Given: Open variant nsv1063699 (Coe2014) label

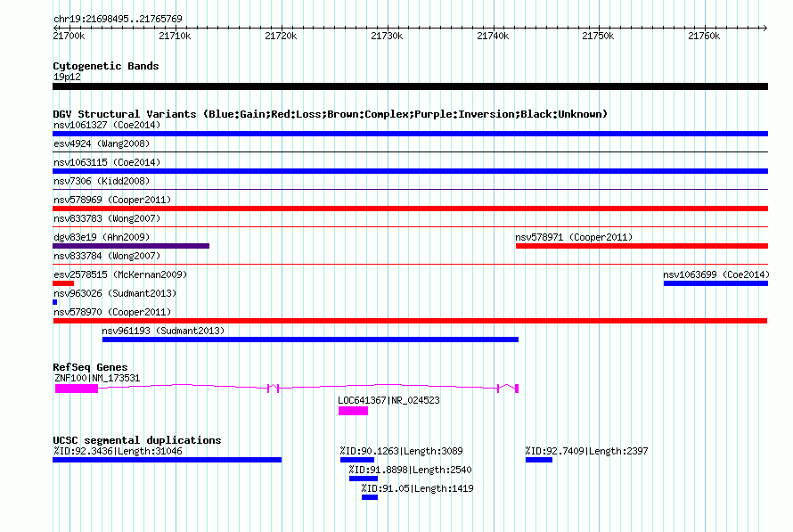Looking at the screenshot, I should (x=716, y=274).
